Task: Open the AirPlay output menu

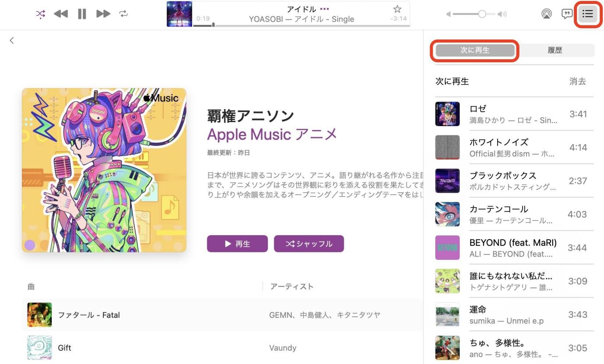Action: pyautogui.click(x=547, y=14)
